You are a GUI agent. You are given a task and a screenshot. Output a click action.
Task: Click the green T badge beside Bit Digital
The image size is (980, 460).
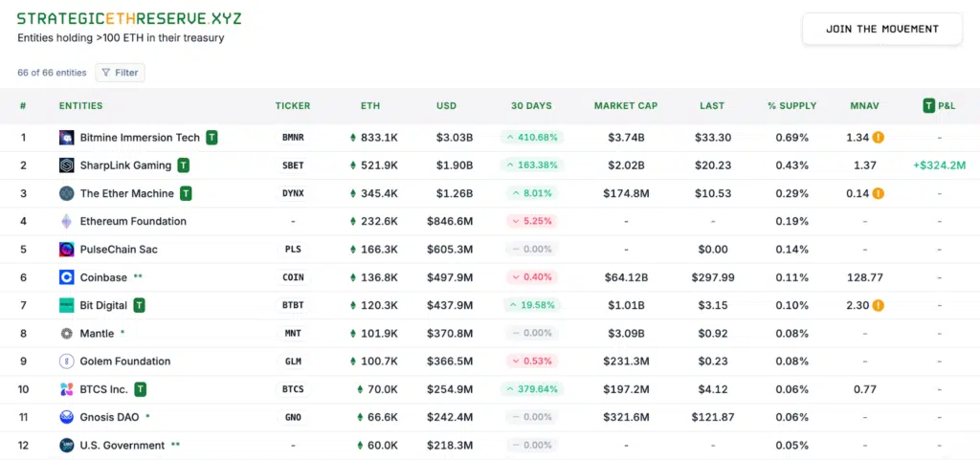[140, 306]
